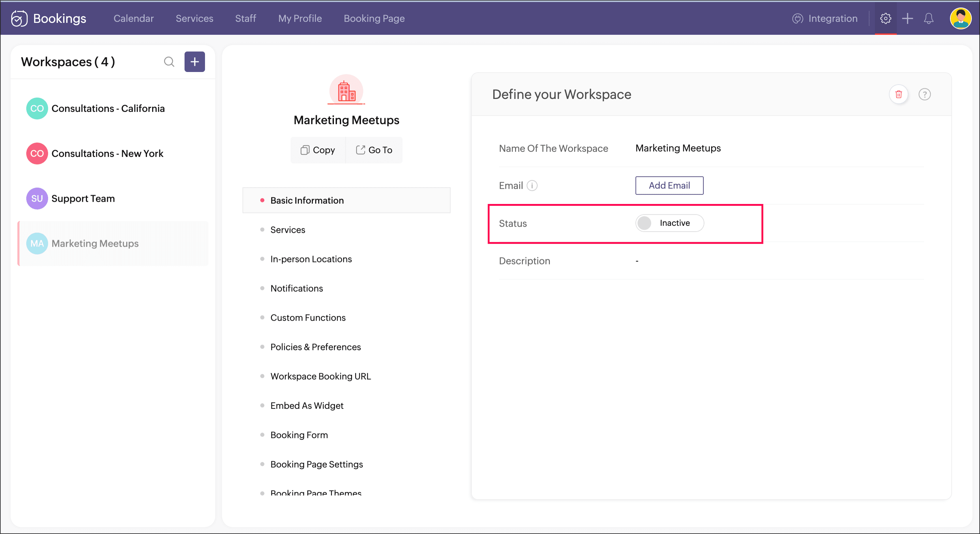
Task: Search workspaces with magnifier icon
Action: [169, 62]
